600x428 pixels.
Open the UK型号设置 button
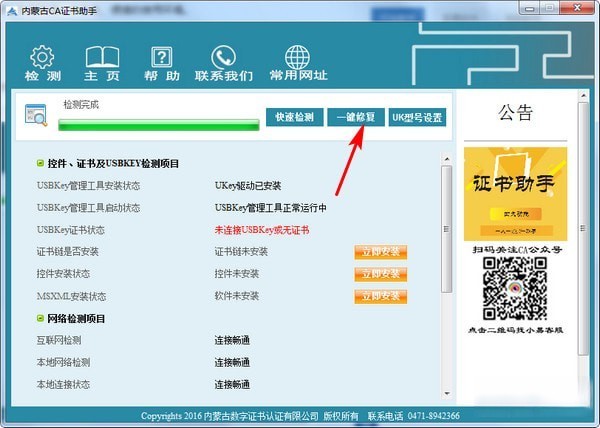[x=417, y=117]
